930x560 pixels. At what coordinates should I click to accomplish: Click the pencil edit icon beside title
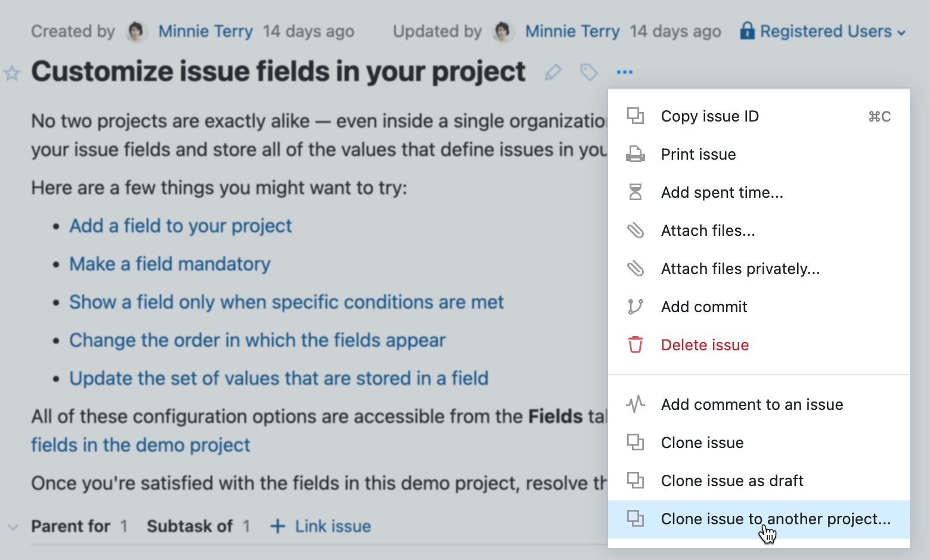[x=553, y=73]
